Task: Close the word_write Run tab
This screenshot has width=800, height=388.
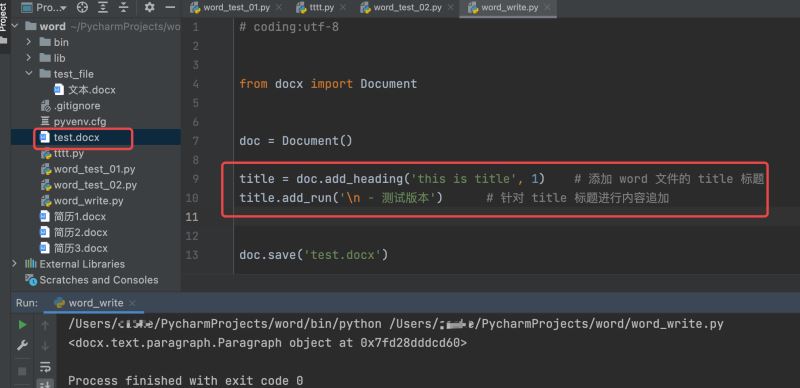Action: tap(131, 303)
